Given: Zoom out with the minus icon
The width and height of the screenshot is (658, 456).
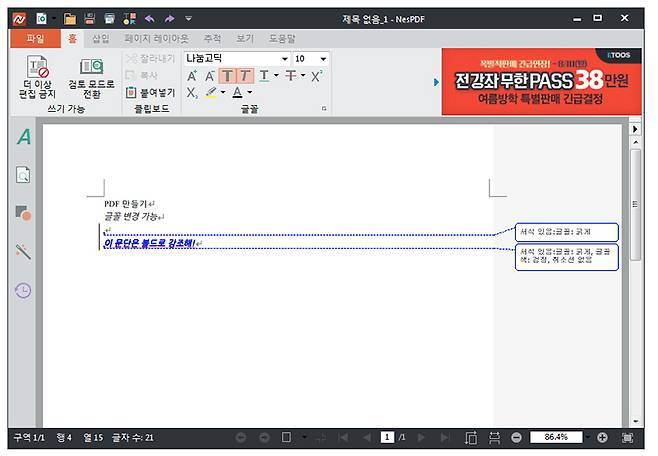Looking at the screenshot, I should pyautogui.click(x=517, y=438).
